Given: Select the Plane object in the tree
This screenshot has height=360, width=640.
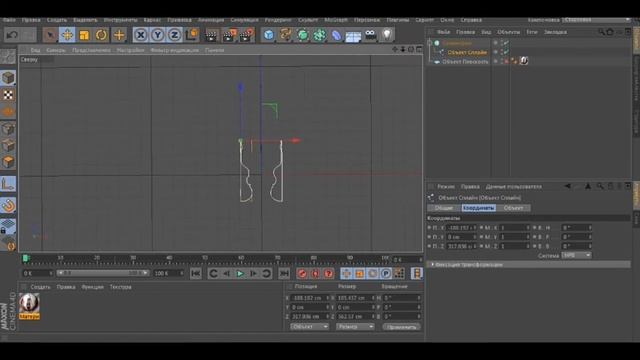Looking at the screenshot, I should [x=465, y=62].
